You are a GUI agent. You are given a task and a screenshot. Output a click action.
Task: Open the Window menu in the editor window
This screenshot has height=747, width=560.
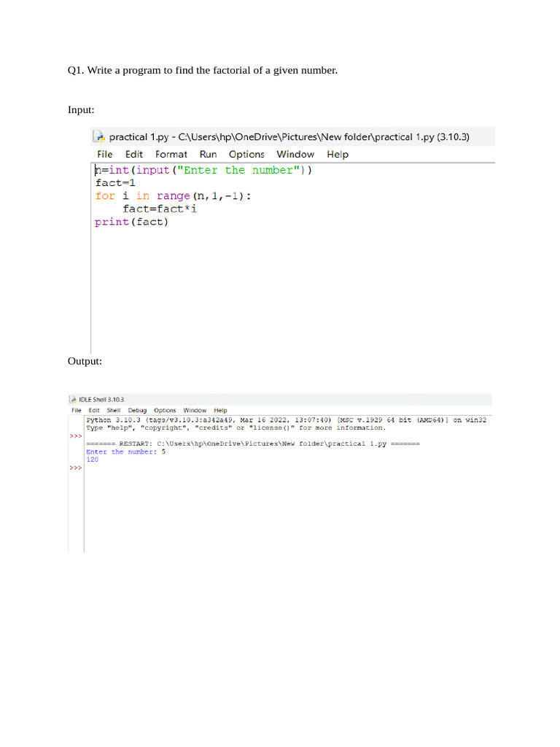click(x=295, y=155)
